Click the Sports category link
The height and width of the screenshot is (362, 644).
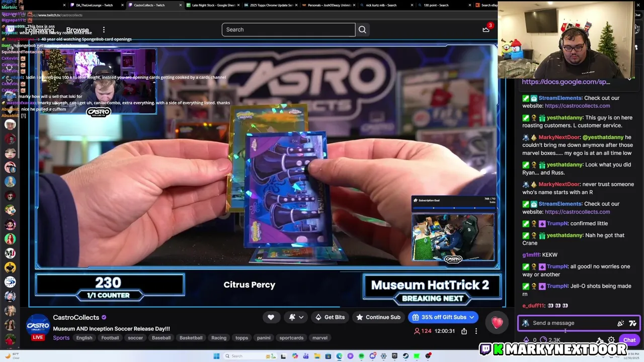[x=61, y=338]
